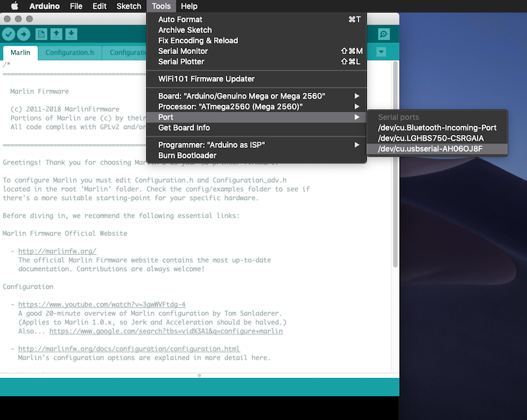This screenshot has height=420, width=527.
Task: Select /dev/cu.LGHBS750-CSRGAIA serial port
Action: [437, 138]
